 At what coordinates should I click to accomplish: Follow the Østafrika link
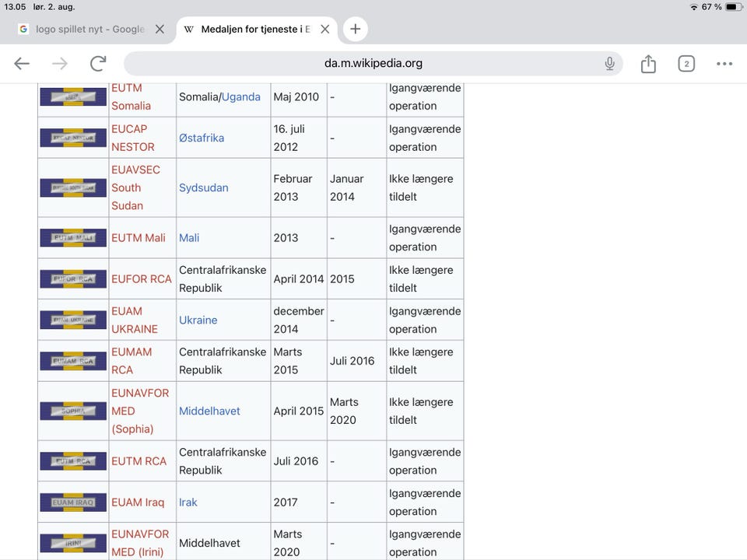click(202, 138)
